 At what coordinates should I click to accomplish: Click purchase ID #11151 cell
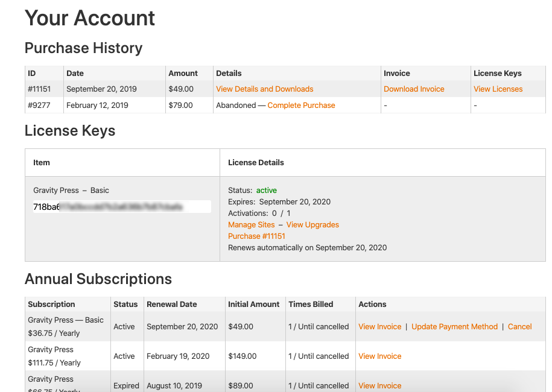click(x=39, y=89)
